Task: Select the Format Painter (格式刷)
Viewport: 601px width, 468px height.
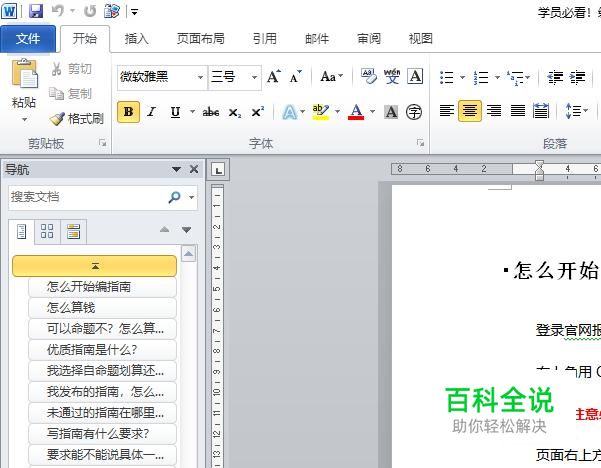Action: (x=77, y=118)
